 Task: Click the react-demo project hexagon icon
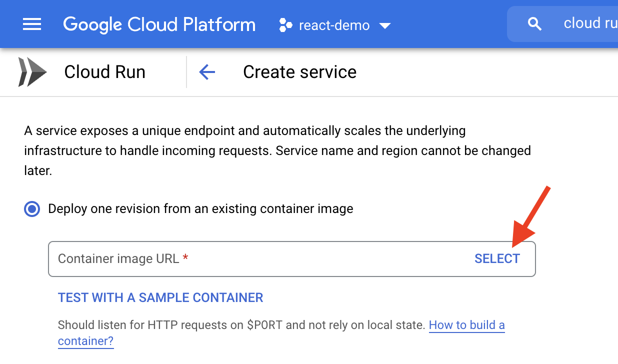[x=285, y=24]
